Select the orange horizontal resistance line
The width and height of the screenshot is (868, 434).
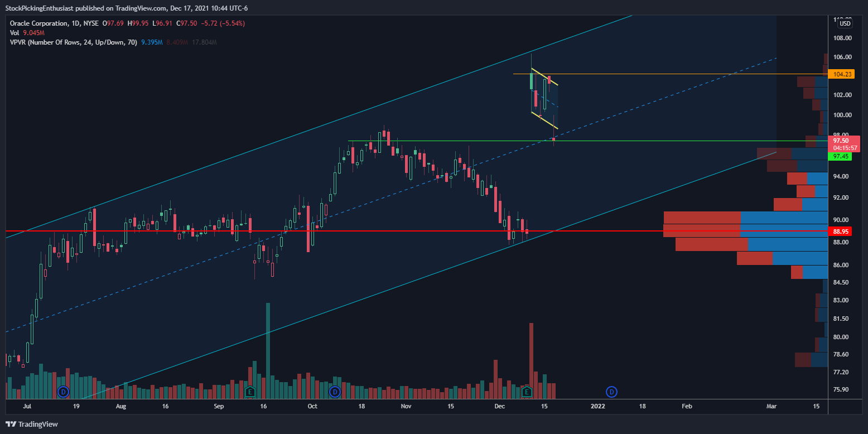pos(669,74)
